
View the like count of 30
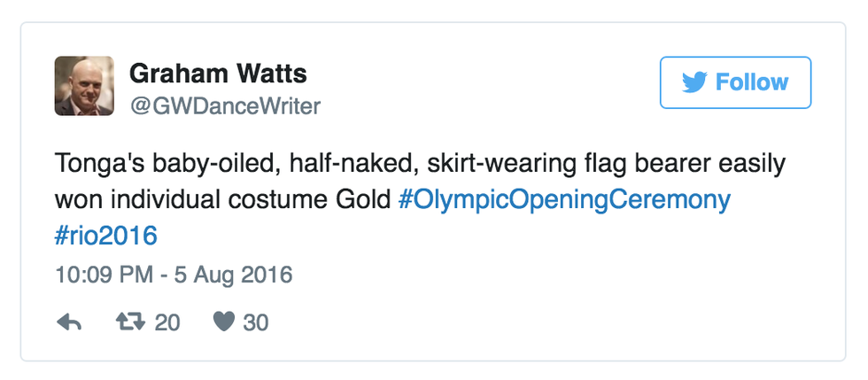tap(255, 322)
